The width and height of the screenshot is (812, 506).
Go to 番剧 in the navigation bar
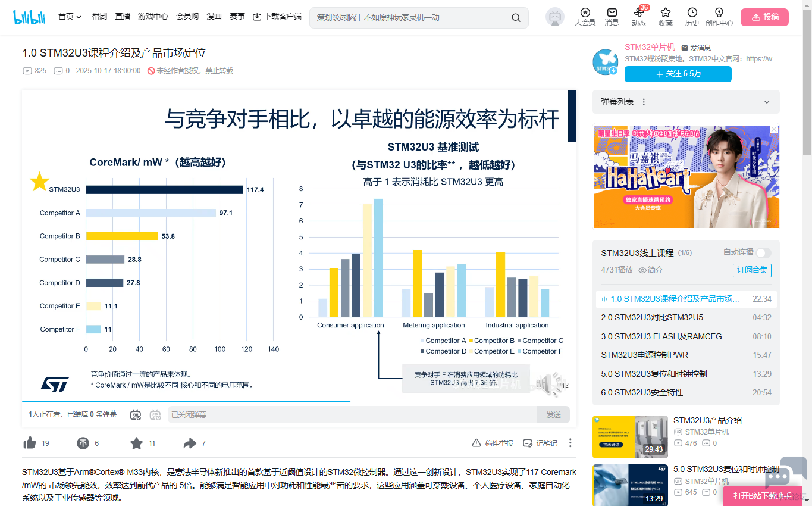(x=99, y=17)
